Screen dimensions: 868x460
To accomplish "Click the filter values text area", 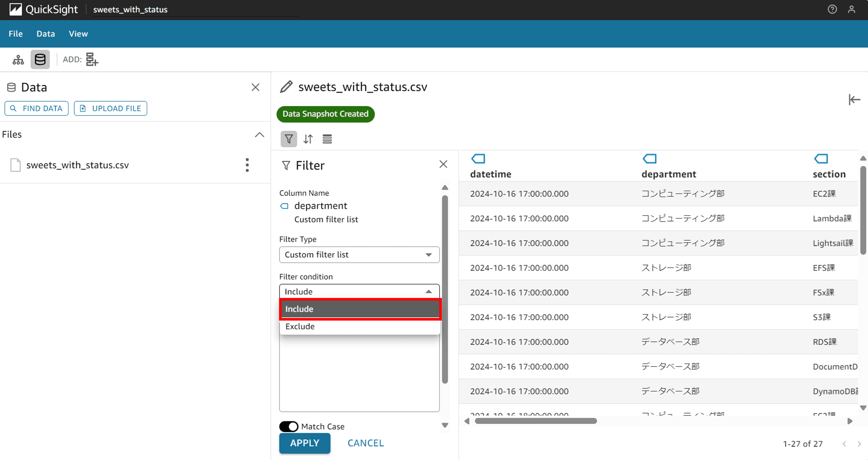I will click(359, 374).
